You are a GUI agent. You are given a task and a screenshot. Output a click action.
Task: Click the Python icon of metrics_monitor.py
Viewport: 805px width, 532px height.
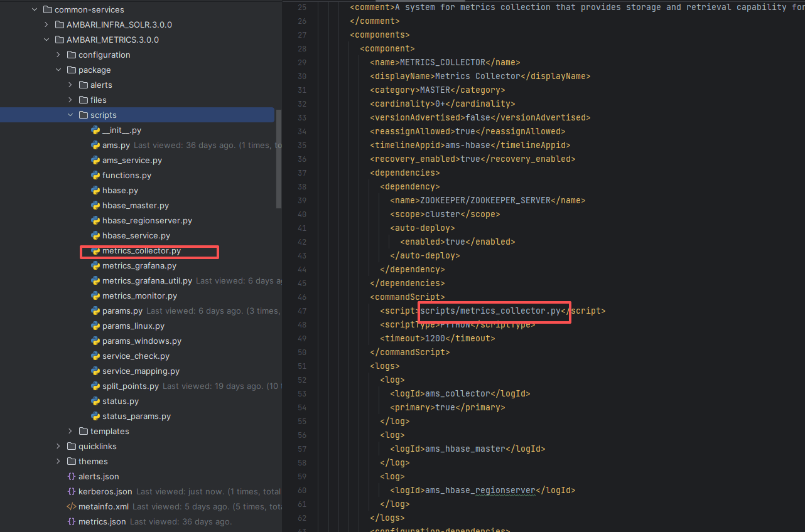(x=95, y=296)
